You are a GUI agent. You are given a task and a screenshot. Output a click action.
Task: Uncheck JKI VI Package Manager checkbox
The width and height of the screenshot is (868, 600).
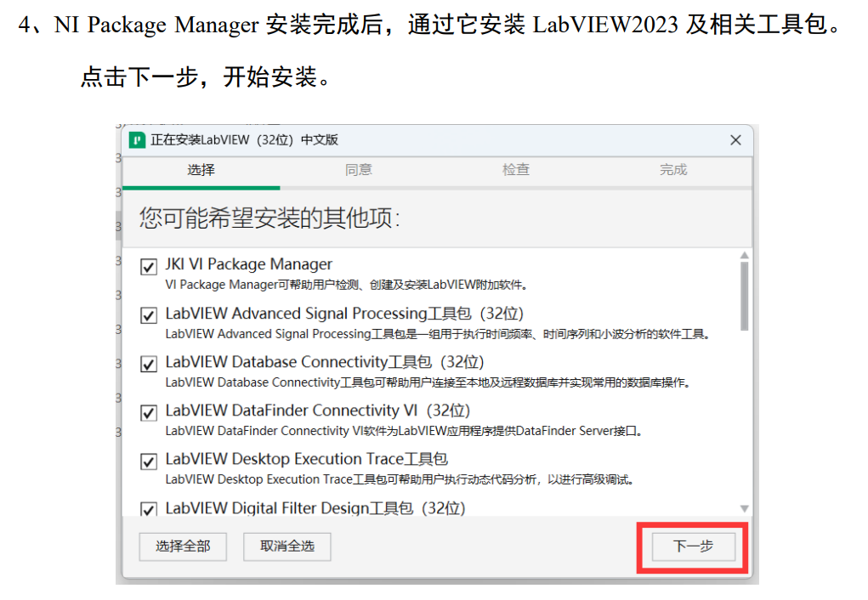point(149,267)
